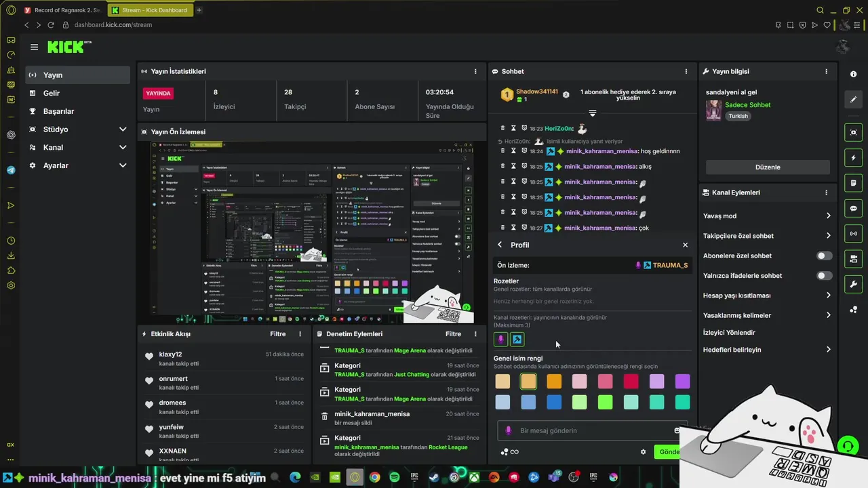Timeout user on 18:24 hoş geldinnnn message

(x=513, y=151)
